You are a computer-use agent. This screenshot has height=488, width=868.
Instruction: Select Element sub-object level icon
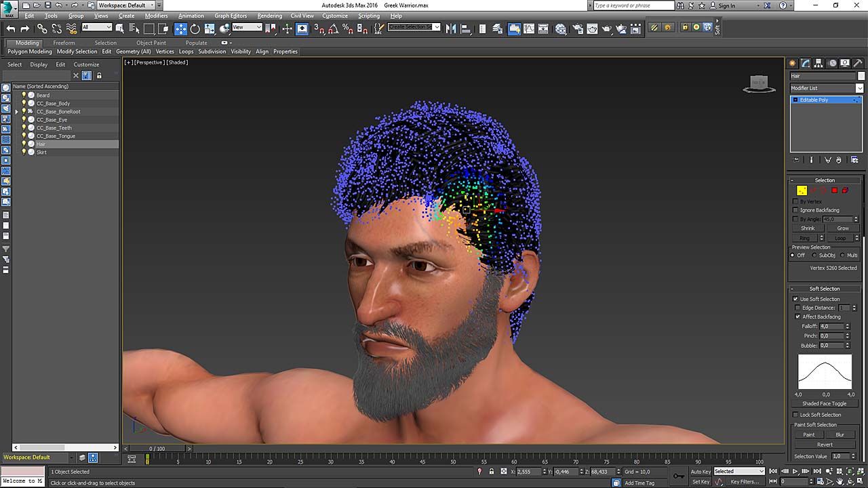[x=846, y=190]
